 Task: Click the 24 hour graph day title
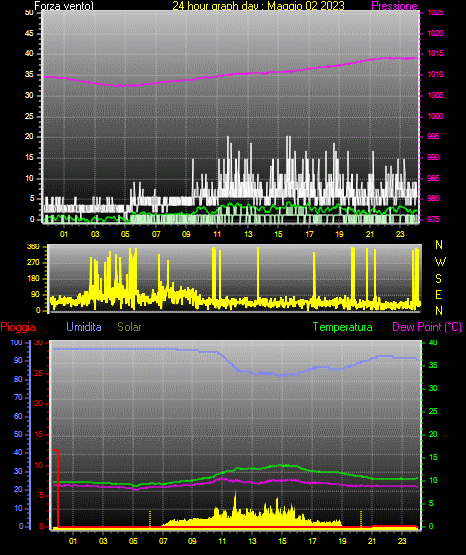tap(258, 6)
